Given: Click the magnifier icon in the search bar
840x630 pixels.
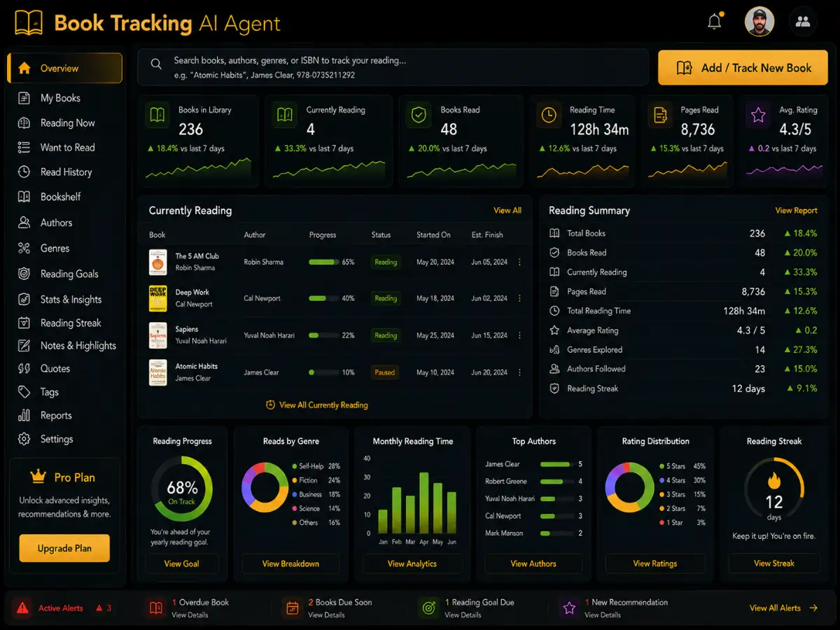Looking at the screenshot, I should tap(156, 64).
